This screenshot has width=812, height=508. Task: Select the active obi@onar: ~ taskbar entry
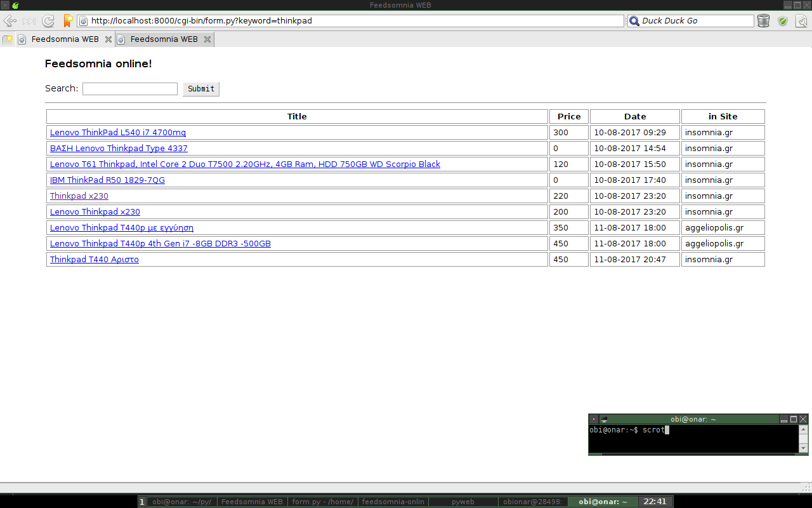(603, 502)
